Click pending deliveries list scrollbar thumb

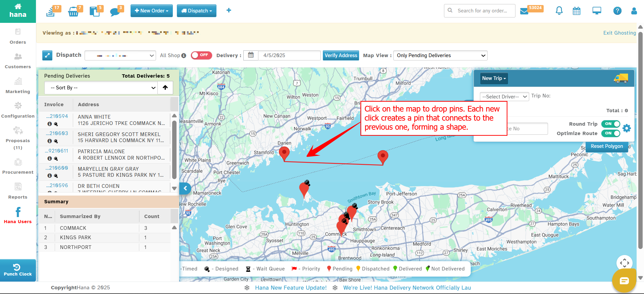pos(174,150)
